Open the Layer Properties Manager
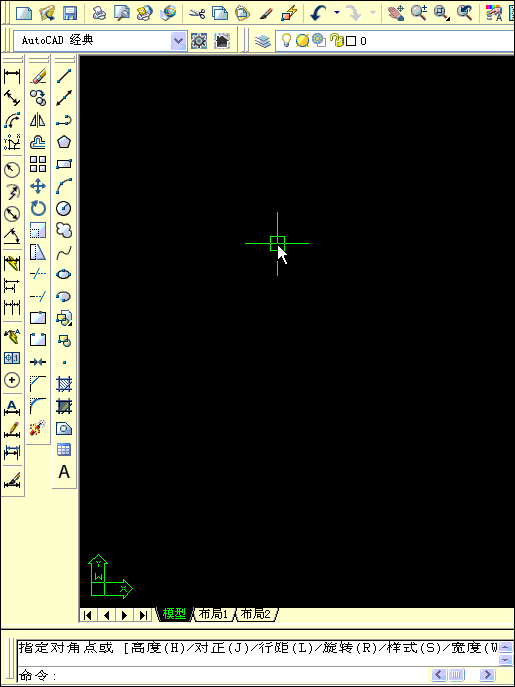Screen dimensions: 515x687 pos(263,41)
